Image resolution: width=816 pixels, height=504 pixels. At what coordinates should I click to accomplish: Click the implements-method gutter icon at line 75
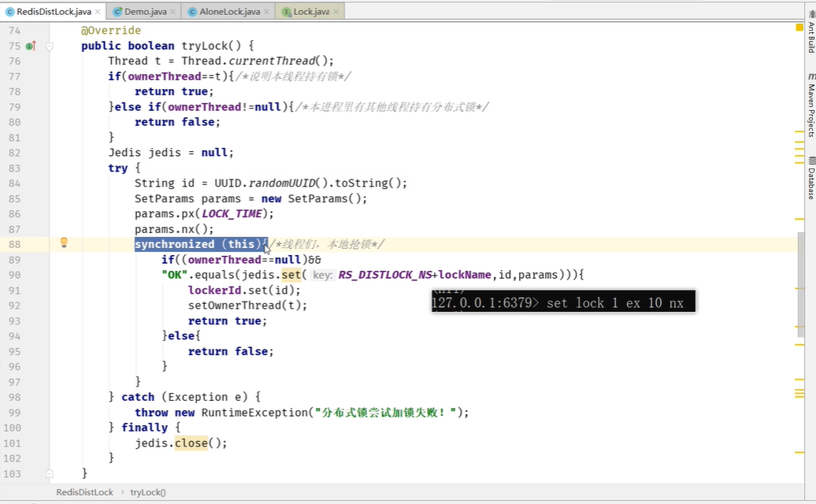(31, 46)
